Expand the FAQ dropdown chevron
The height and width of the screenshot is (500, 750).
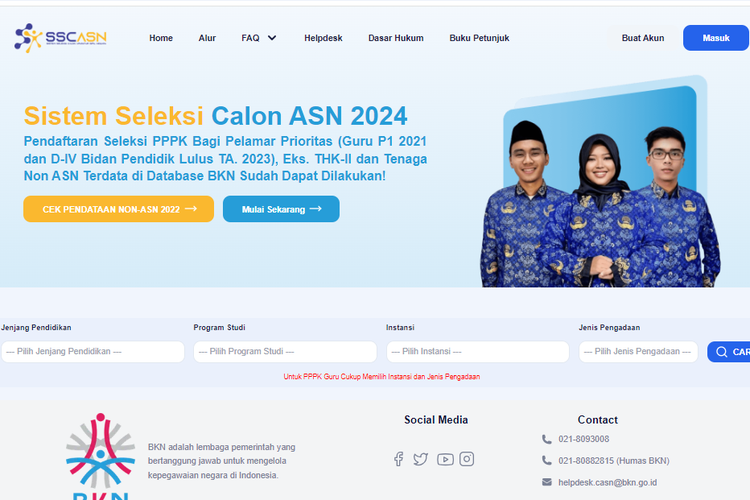272,38
